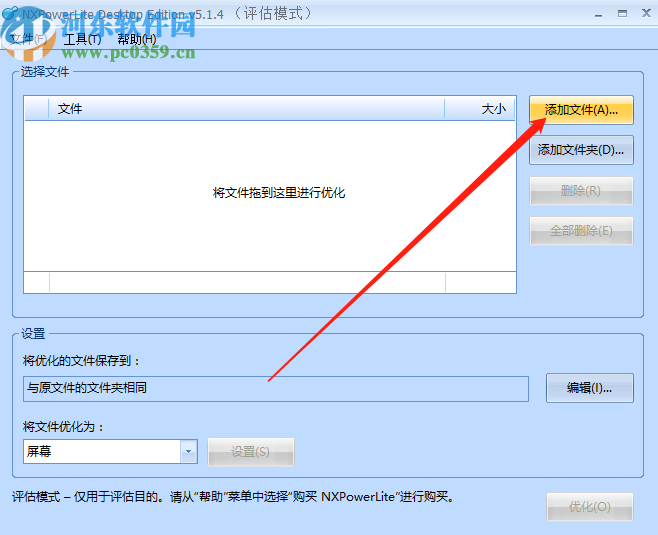Open the 帮助(H) menu
The width and height of the screenshot is (658, 535).
tap(137, 39)
